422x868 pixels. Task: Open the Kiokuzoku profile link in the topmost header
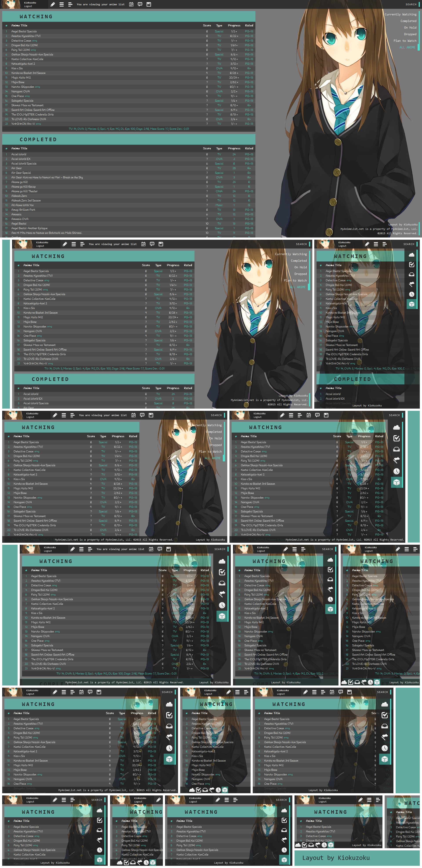[30, 3]
